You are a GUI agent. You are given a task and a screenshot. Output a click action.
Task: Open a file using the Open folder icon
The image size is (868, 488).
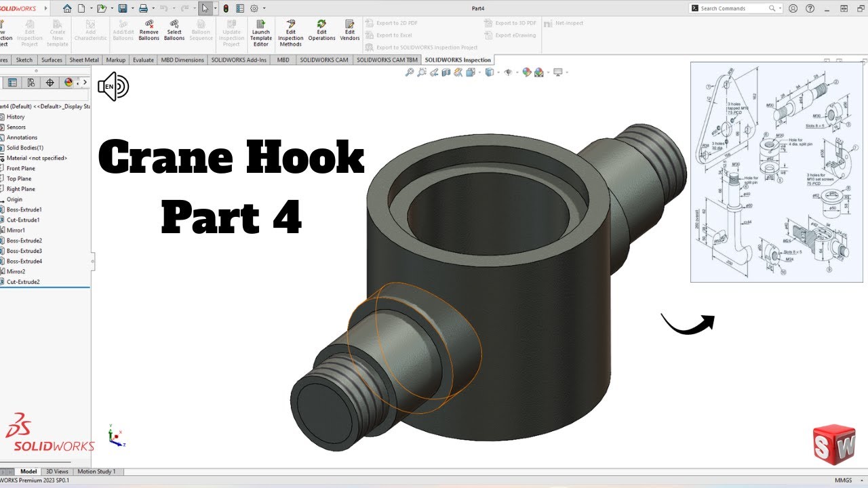pos(101,8)
